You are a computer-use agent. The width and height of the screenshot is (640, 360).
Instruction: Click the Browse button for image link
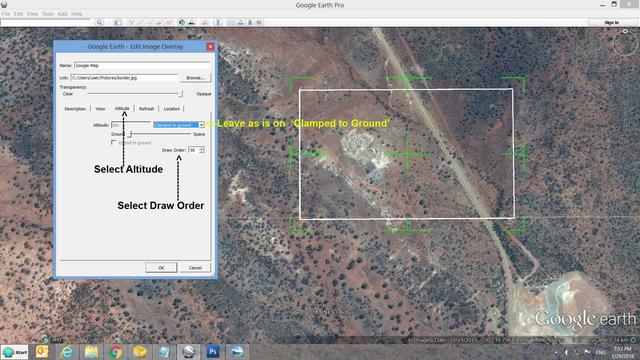195,78
